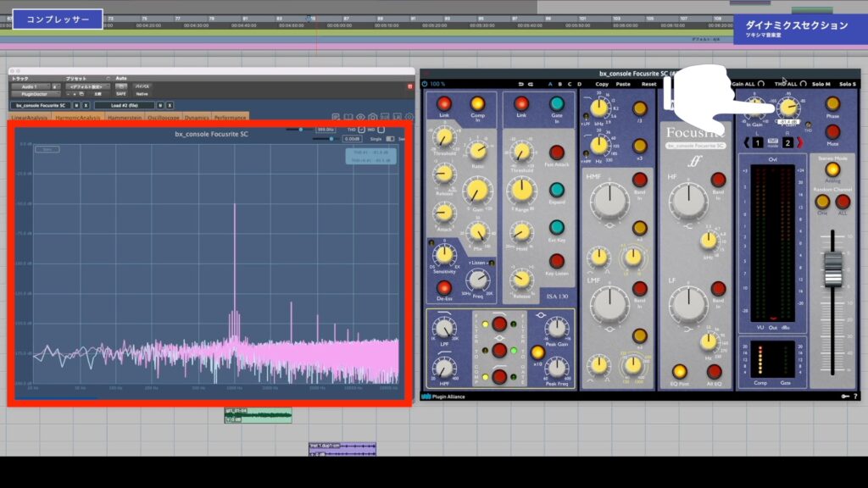Click Paste in bx_console toolbar
The image size is (868, 488).
click(x=623, y=84)
